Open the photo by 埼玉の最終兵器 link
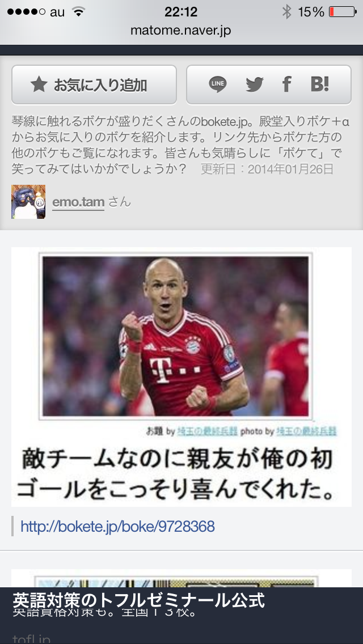Image resolution: width=363 pixels, height=644 pixels. coord(306,431)
